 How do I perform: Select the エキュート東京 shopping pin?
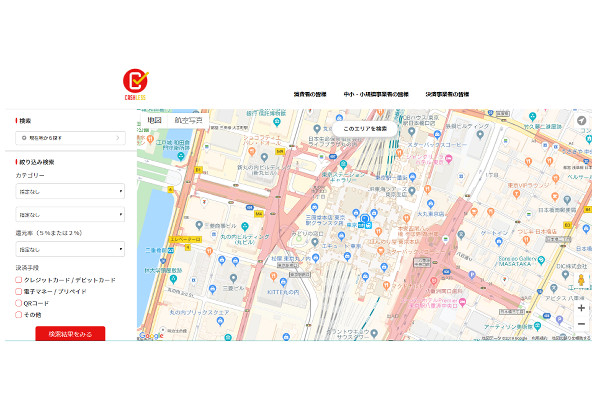(x=342, y=236)
